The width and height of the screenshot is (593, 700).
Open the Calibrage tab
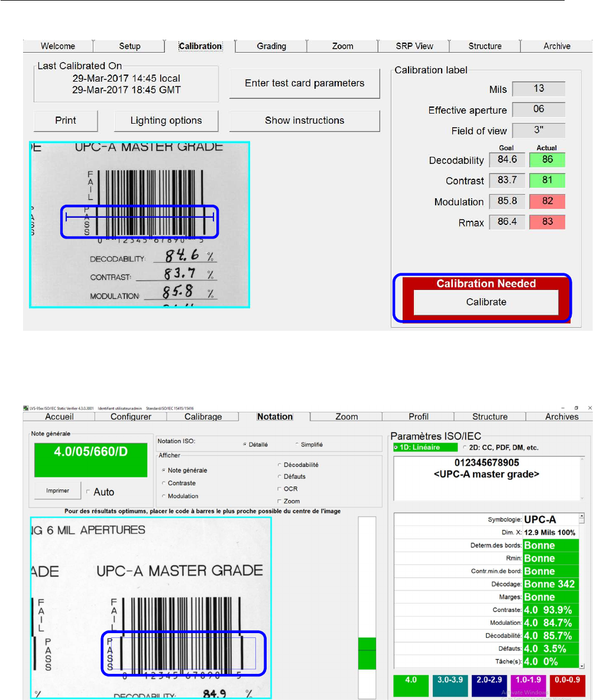[x=203, y=417]
